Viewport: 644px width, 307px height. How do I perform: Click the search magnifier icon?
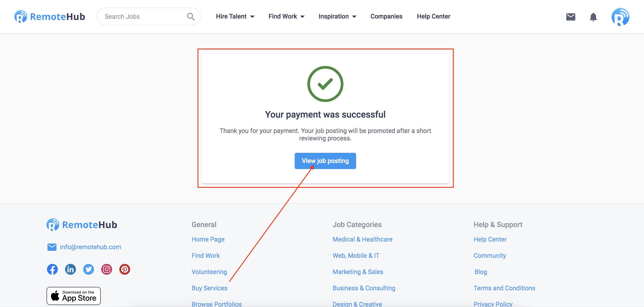191,17
